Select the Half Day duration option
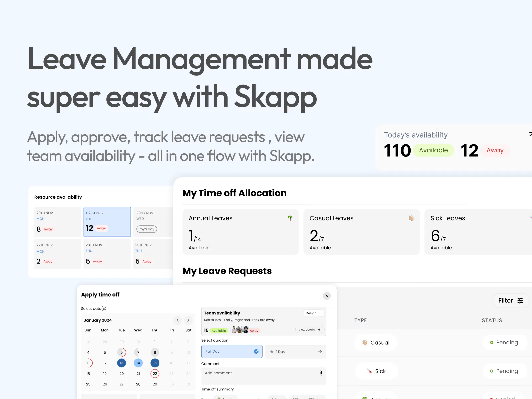The image size is (532, 399). click(x=296, y=352)
